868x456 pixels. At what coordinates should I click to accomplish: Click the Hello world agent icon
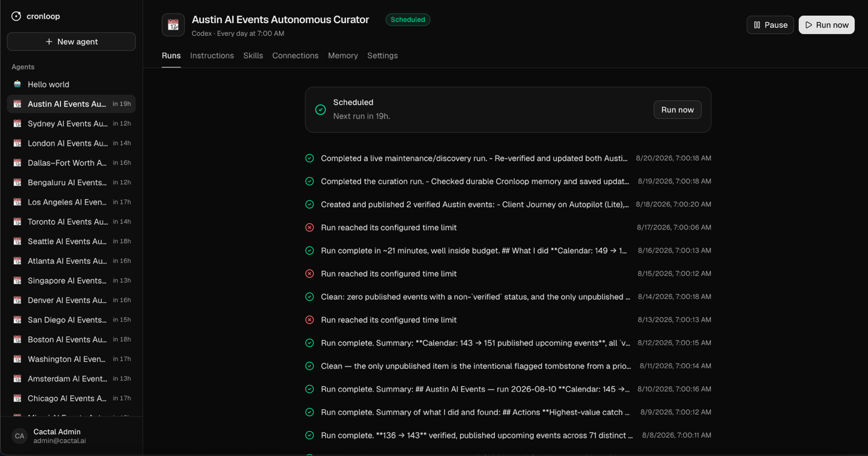[x=17, y=84]
